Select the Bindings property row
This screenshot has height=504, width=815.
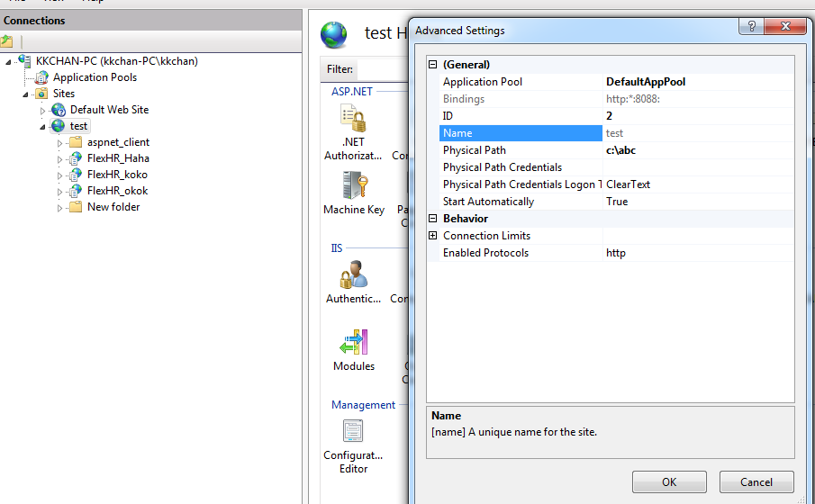(x=617, y=99)
